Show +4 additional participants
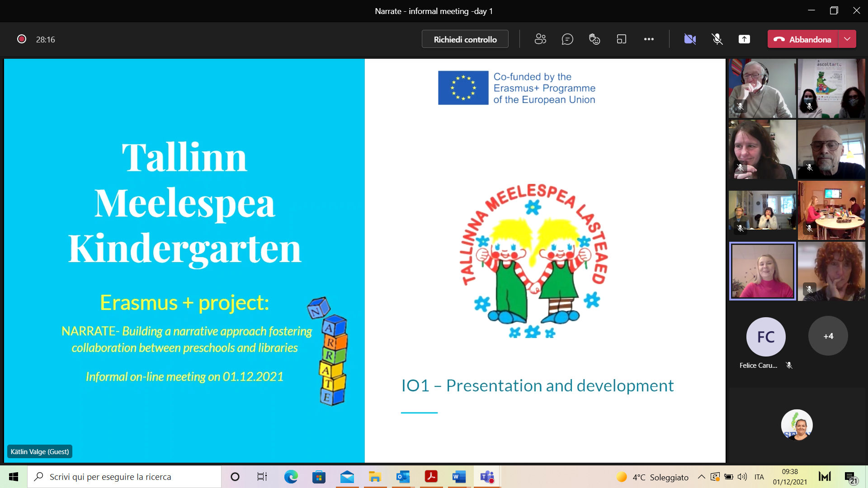Viewport: 868px width, 488px height. coord(828,336)
